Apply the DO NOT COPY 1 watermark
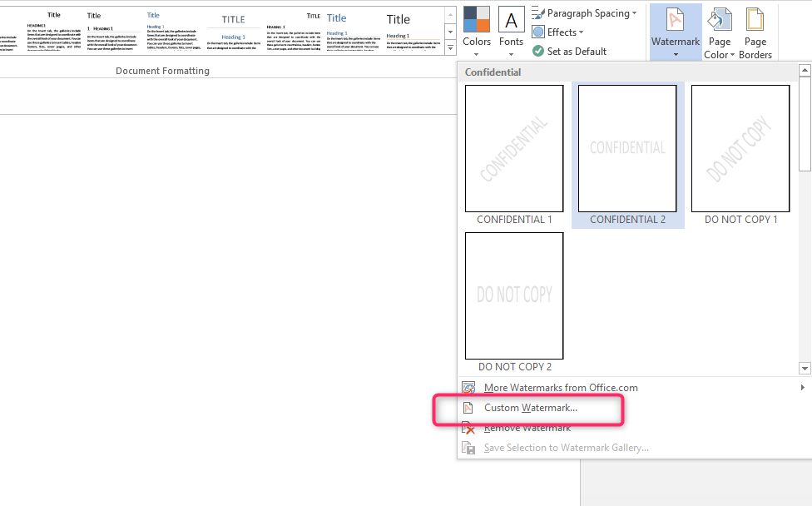This screenshot has height=506, width=812. tap(740, 148)
